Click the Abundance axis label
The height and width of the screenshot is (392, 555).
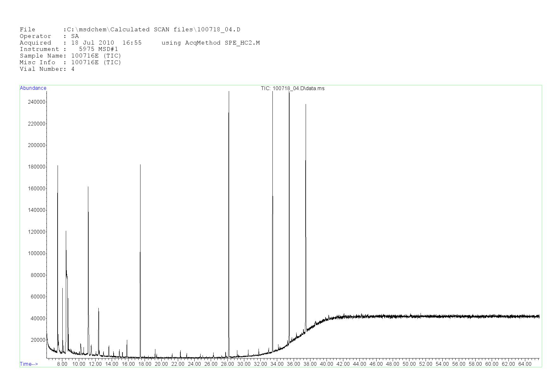coord(33,88)
